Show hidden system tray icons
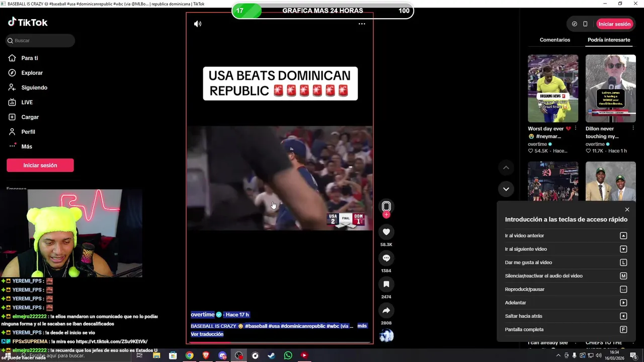Image resolution: width=644 pixels, height=362 pixels. [559, 355]
